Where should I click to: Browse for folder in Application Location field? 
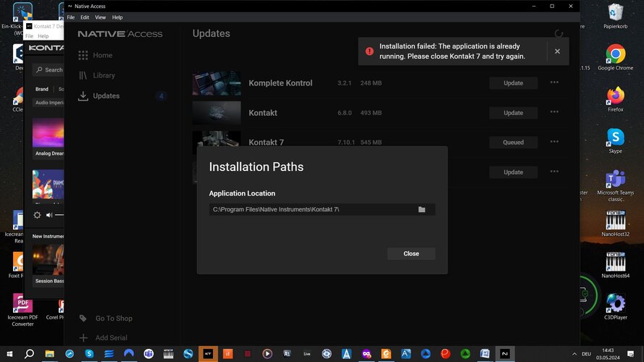(422, 209)
